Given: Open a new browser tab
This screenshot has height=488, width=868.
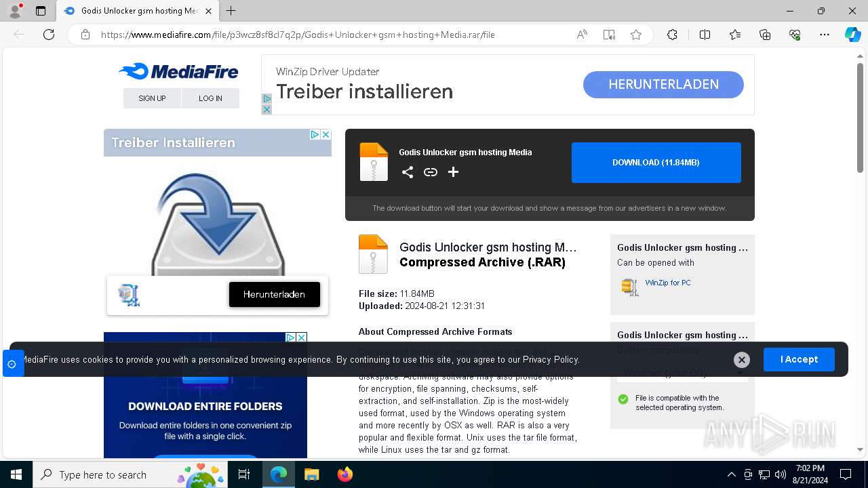Looking at the screenshot, I should [231, 11].
